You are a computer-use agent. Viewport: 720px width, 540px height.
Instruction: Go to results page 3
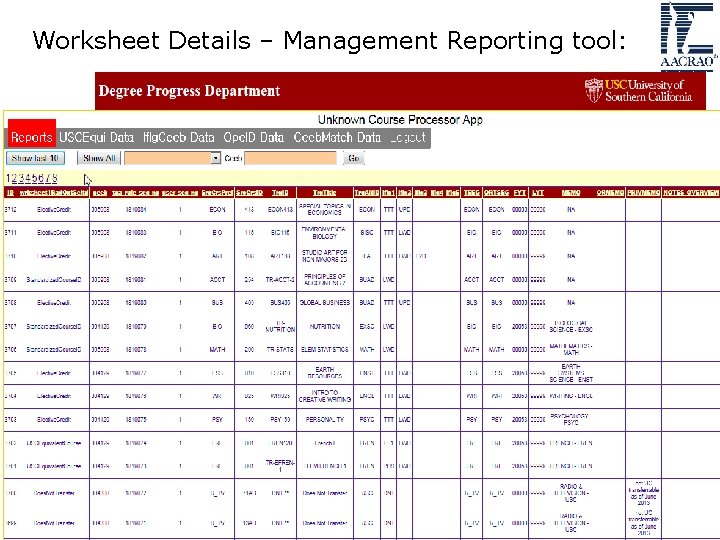point(20,178)
